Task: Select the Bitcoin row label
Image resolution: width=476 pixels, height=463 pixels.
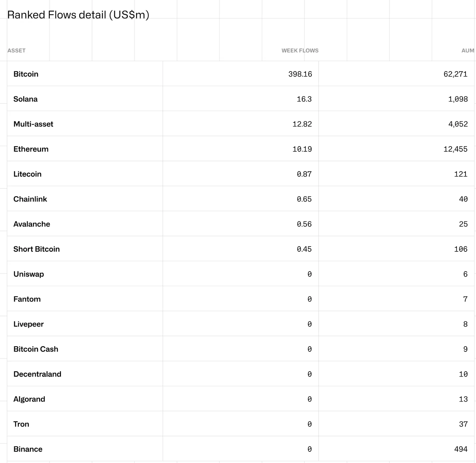Action: (x=26, y=74)
